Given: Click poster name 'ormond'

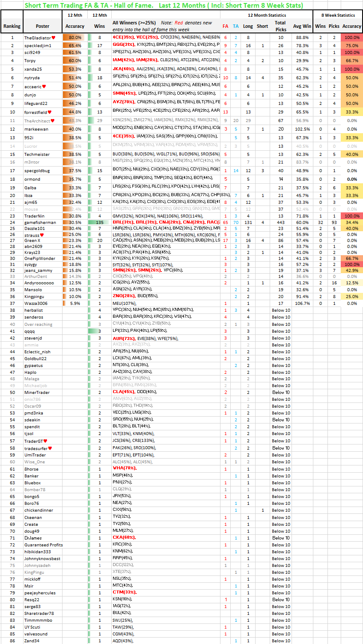Looking at the screenshot, I should click(32, 179).
